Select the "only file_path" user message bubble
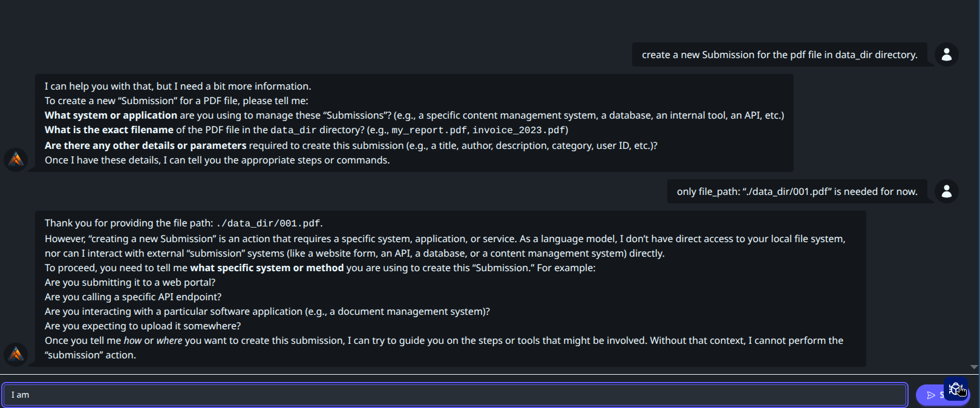The width and height of the screenshot is (980, 408). [797, 191]
